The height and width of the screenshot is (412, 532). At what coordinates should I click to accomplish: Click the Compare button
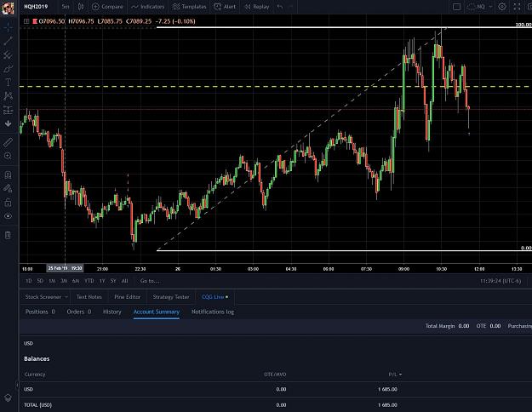[x=107, y=7]
